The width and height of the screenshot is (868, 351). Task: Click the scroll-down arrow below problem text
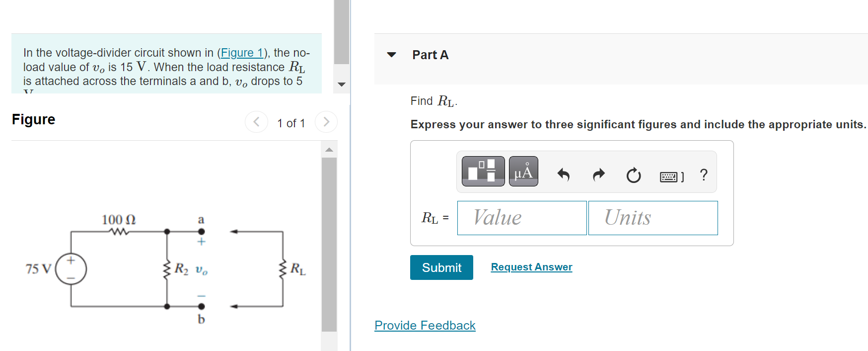click(341, 84)
